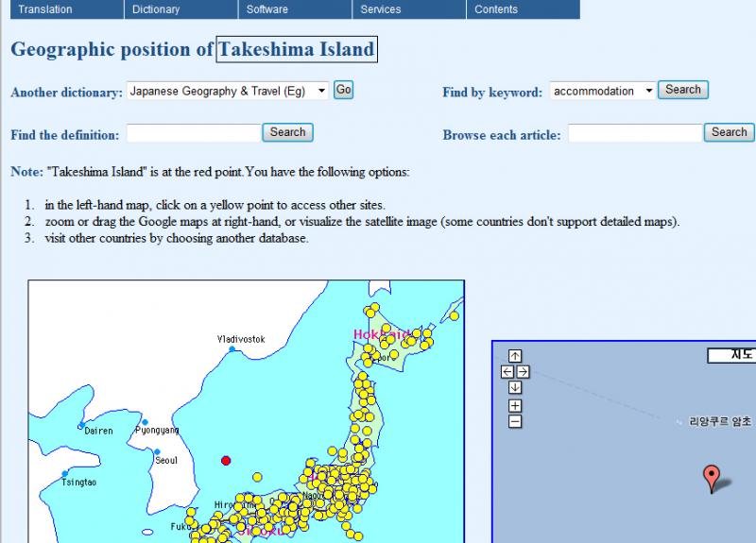Pan the Google map right

pos(524,372)
